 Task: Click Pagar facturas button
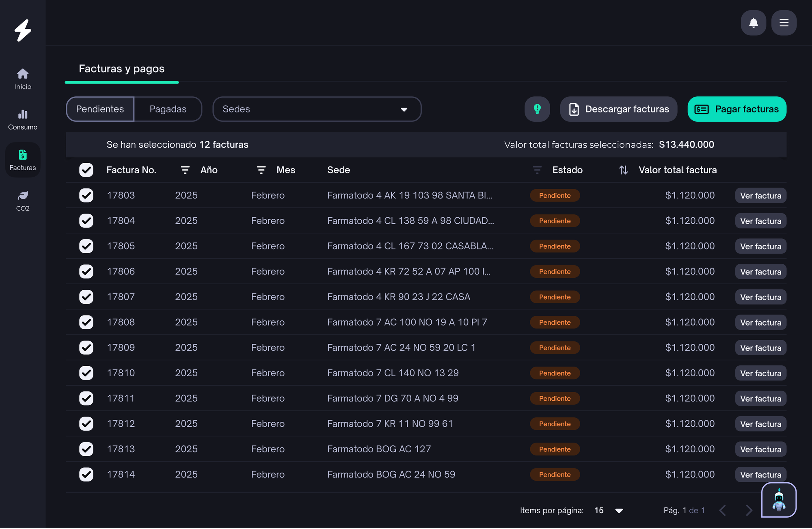coord(736,109)
